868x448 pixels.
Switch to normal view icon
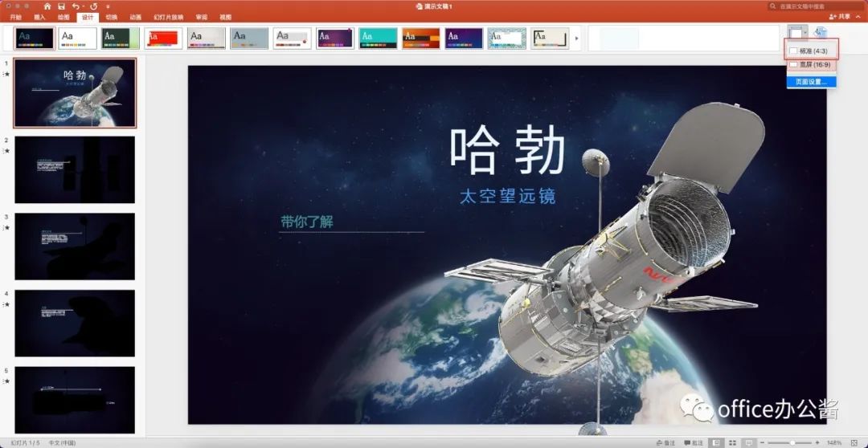[717, 443]
